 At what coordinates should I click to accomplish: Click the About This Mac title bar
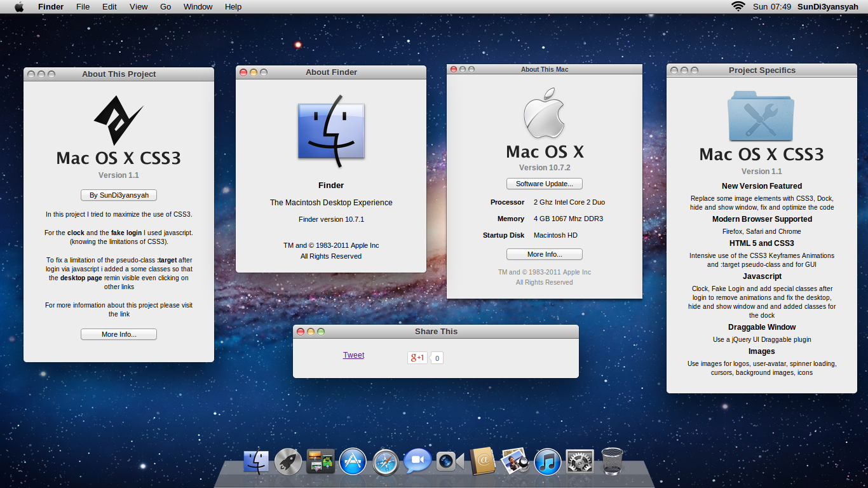[545, 69]
